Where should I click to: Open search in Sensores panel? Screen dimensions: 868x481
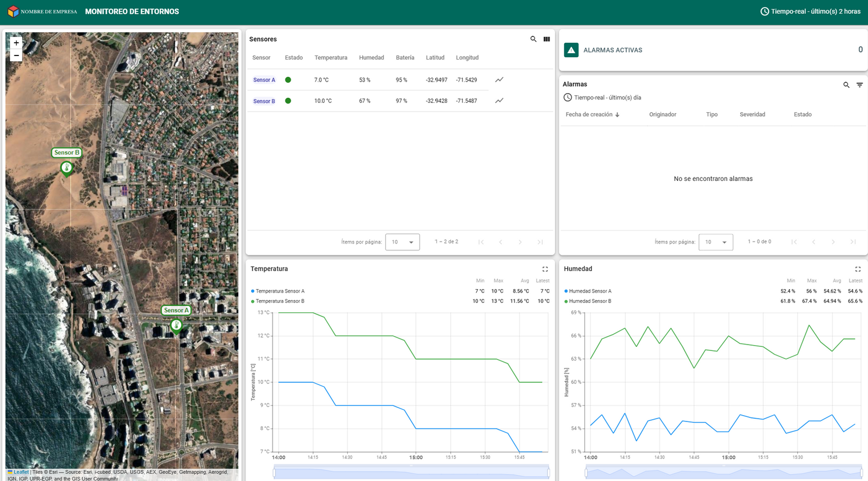[x=534, y=39]
